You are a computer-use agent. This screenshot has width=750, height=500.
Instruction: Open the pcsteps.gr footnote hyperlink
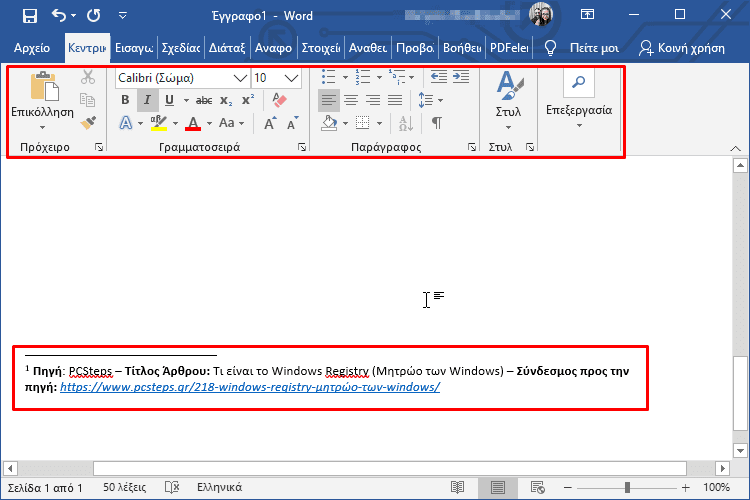(250, 387)
